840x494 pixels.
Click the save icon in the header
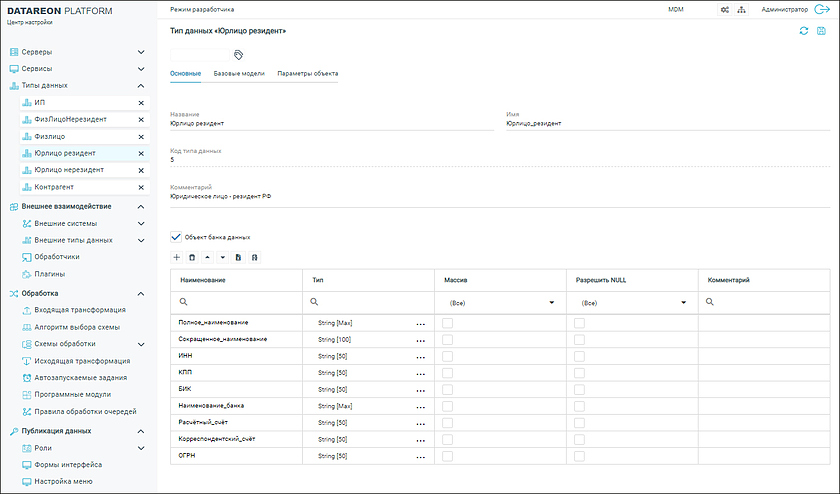pos(821,32)
